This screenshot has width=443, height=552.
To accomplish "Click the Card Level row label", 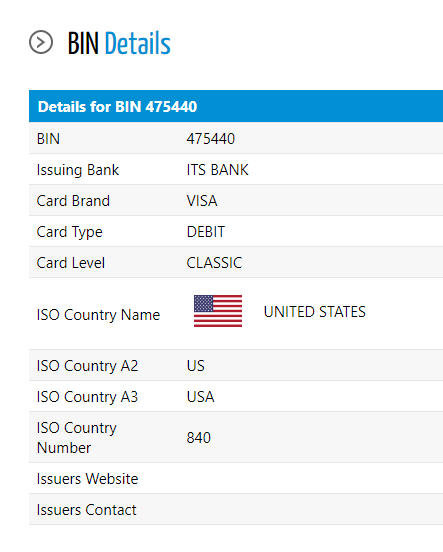I will coord(71,263).
